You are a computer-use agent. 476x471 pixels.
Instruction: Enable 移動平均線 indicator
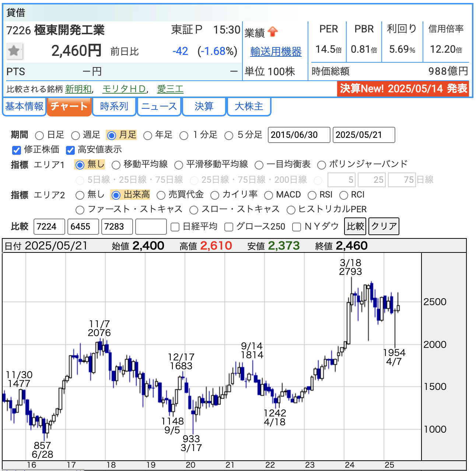pyautogui.click(x=116, y=165)
